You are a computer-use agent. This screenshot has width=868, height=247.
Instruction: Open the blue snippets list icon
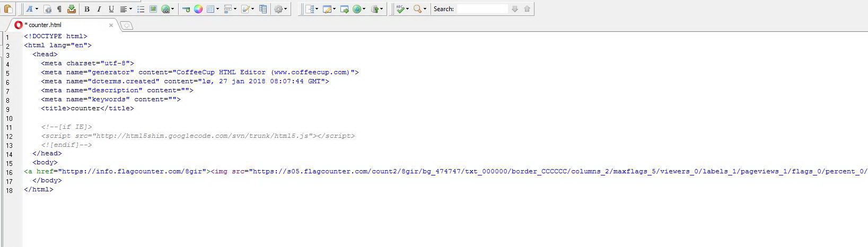pos(263,9)
